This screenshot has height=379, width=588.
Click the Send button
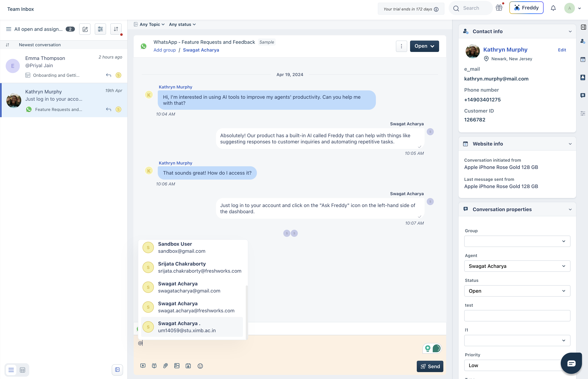point(430,366)
